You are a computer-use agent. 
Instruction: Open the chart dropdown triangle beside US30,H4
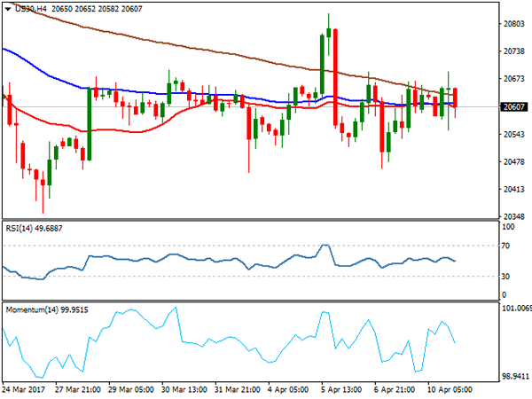tap(8, 9)
